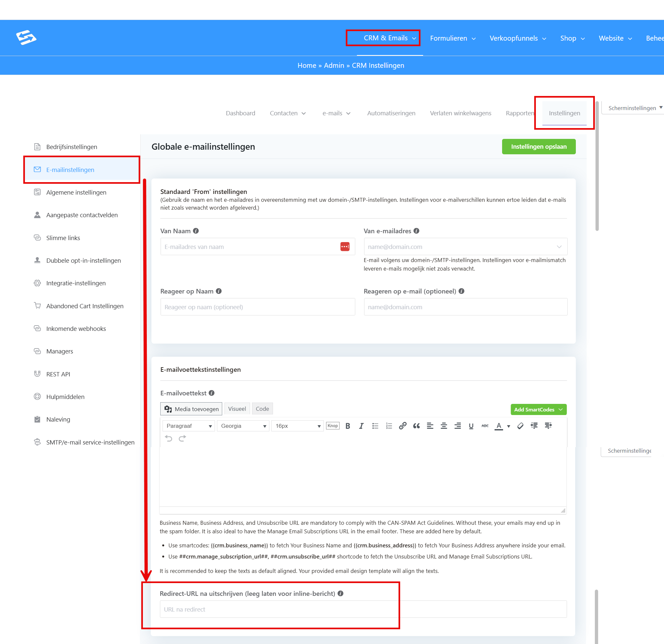The height and width of the screenshot is (644, 664).
Task: Click the underline formatting icon
Action: pos(471,426)
